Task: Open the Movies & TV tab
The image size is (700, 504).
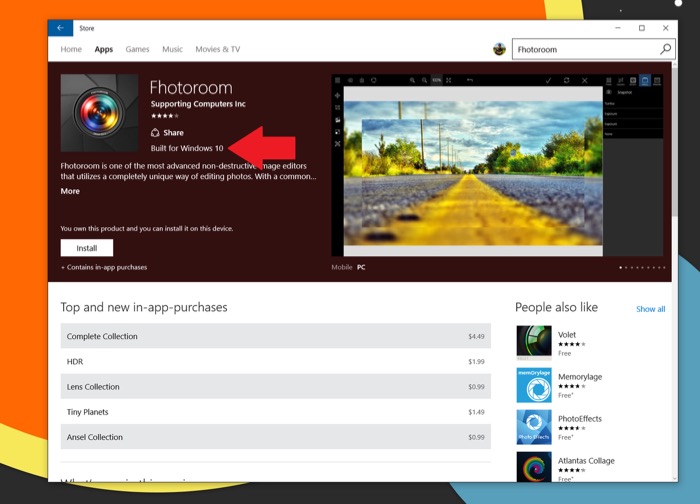Action: (x=217, y=49)
